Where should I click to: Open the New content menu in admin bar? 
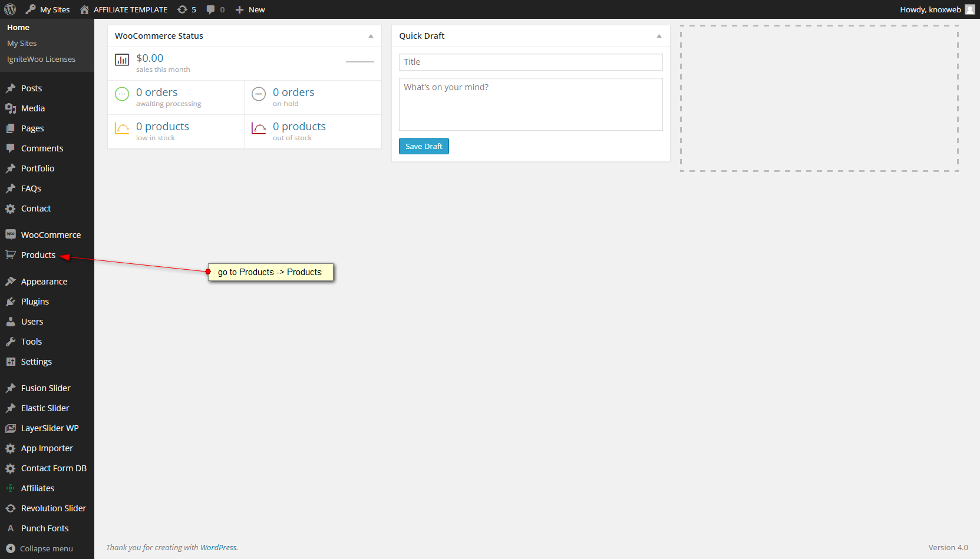250,9
